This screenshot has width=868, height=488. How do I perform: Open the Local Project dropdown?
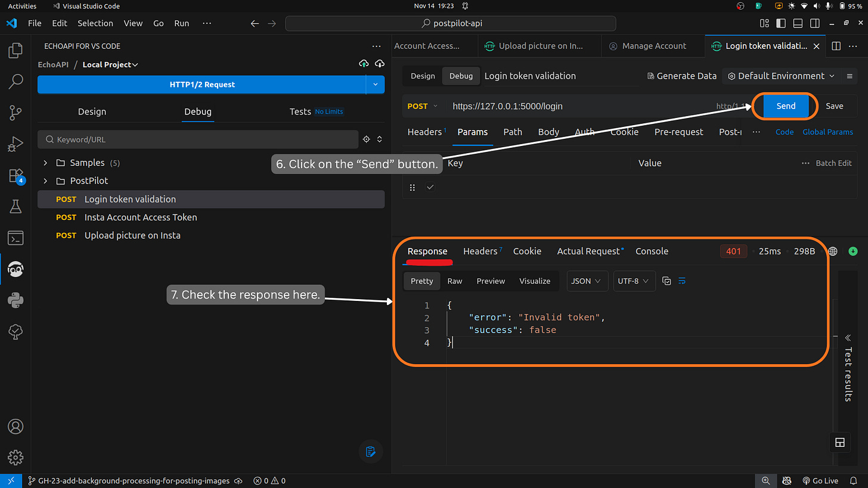pos(110,64)
